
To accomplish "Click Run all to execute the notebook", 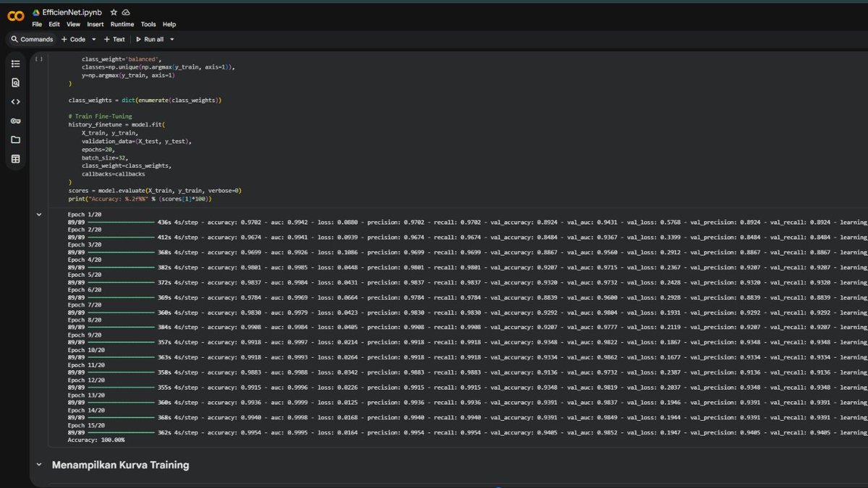I will click(148, 39).
